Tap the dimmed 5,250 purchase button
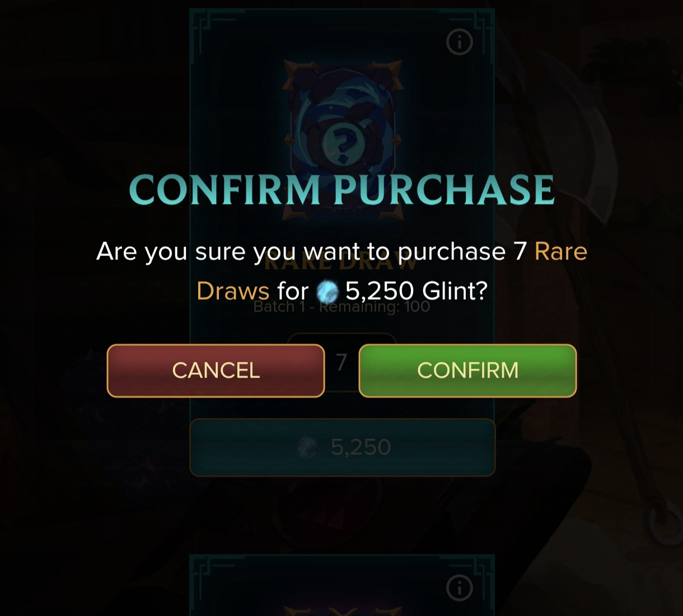This screenshot has width=683, height=616. coord(343,447)
